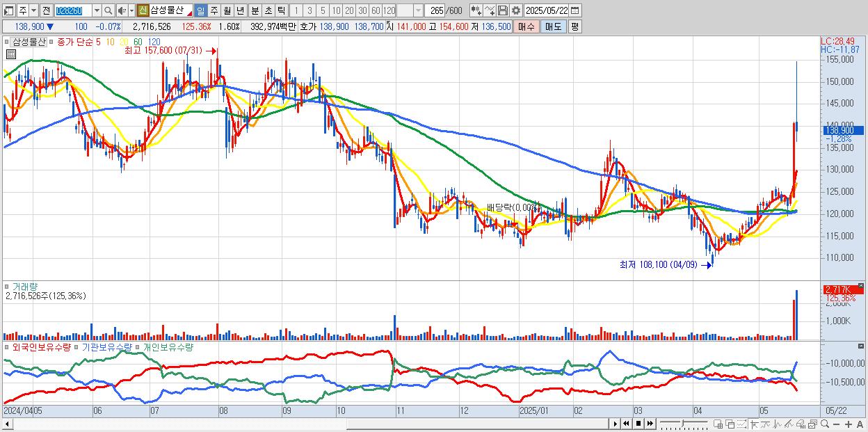
Task: Click the zigzag wave analysis icon
Action: coord(778,424)
